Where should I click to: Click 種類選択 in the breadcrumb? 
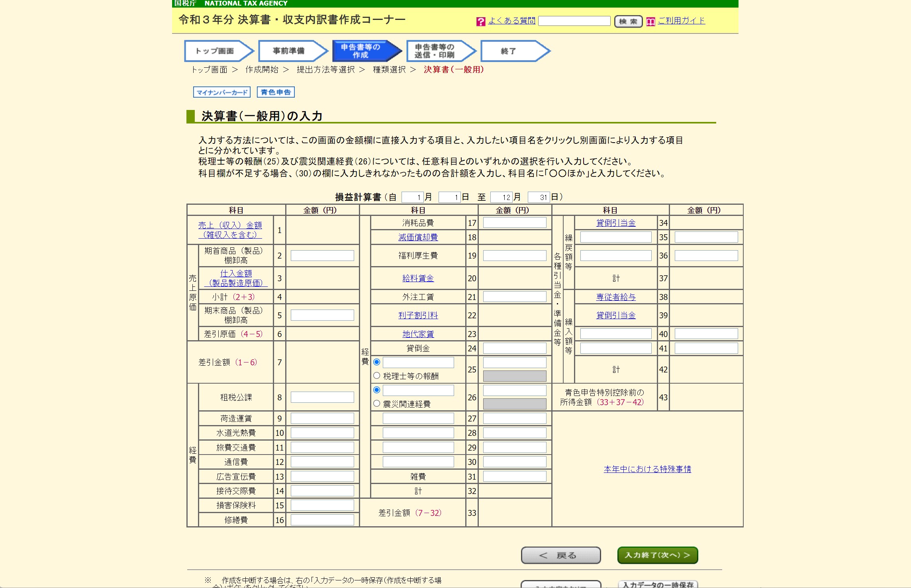pyautogui.click(x=389, y=70)
